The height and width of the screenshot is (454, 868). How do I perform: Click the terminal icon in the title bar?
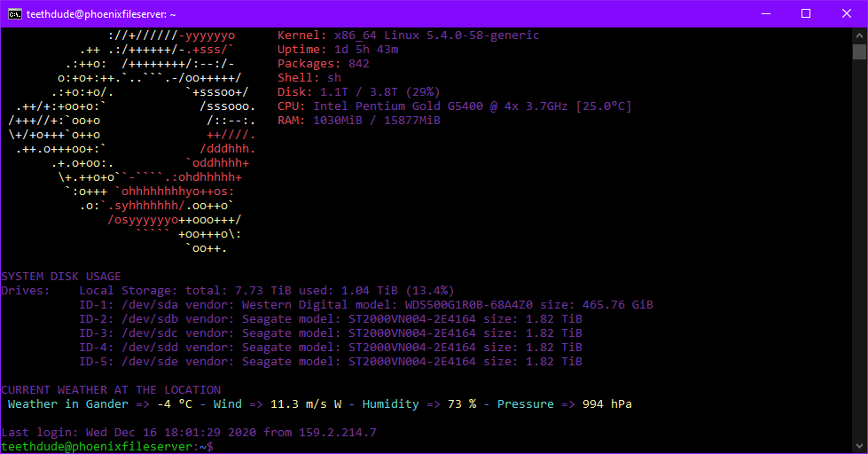click(15, 14)
